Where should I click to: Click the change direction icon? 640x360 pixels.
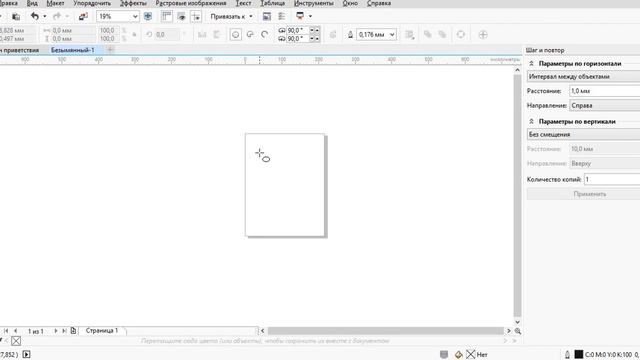[x=333, y=35]
